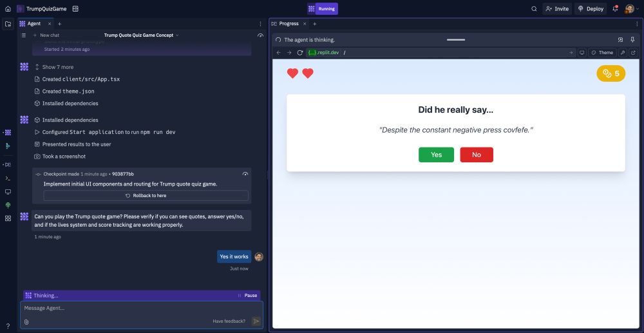
Task: Focus the Message Agent input field
Action: [142, 308]
